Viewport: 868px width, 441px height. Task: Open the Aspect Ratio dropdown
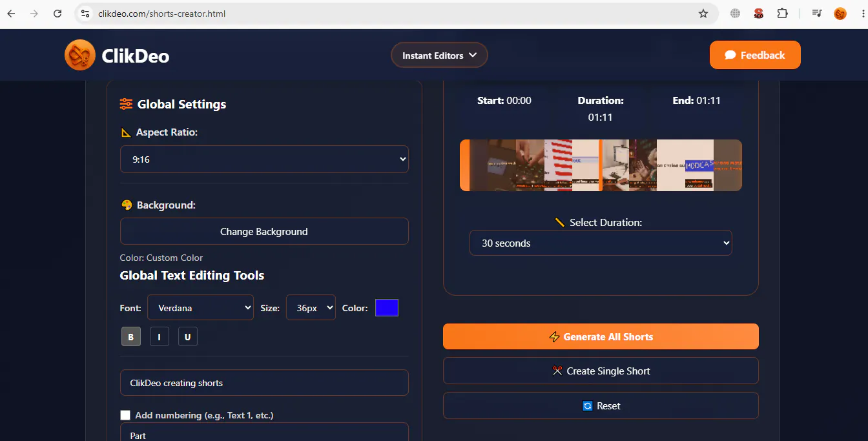pyautogui.click(x=264, y=159)
